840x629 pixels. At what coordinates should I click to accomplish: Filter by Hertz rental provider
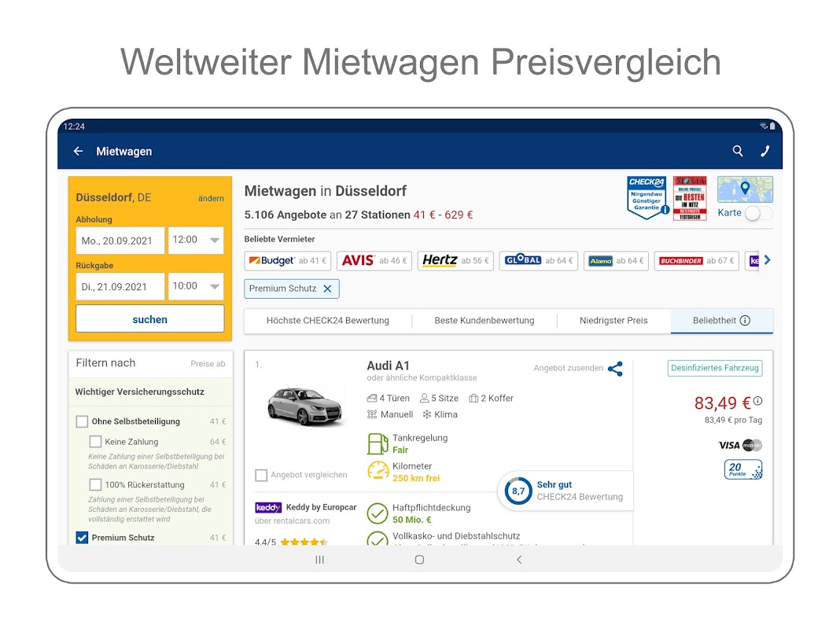click(x=455, y=261)
